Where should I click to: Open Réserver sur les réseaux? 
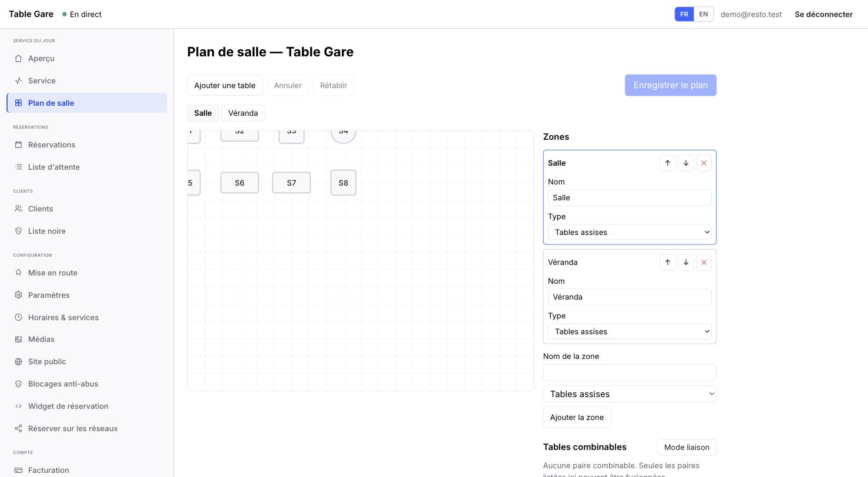pos(87,429)
